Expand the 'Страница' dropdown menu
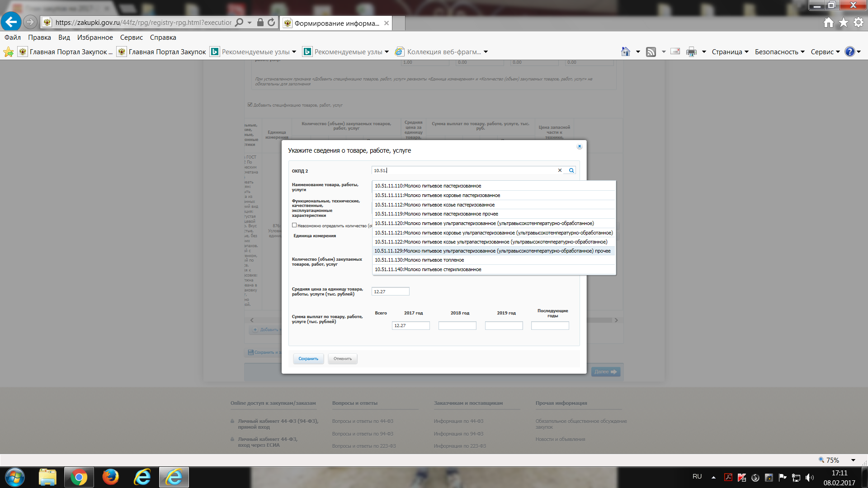 click(x=730, y=52)
